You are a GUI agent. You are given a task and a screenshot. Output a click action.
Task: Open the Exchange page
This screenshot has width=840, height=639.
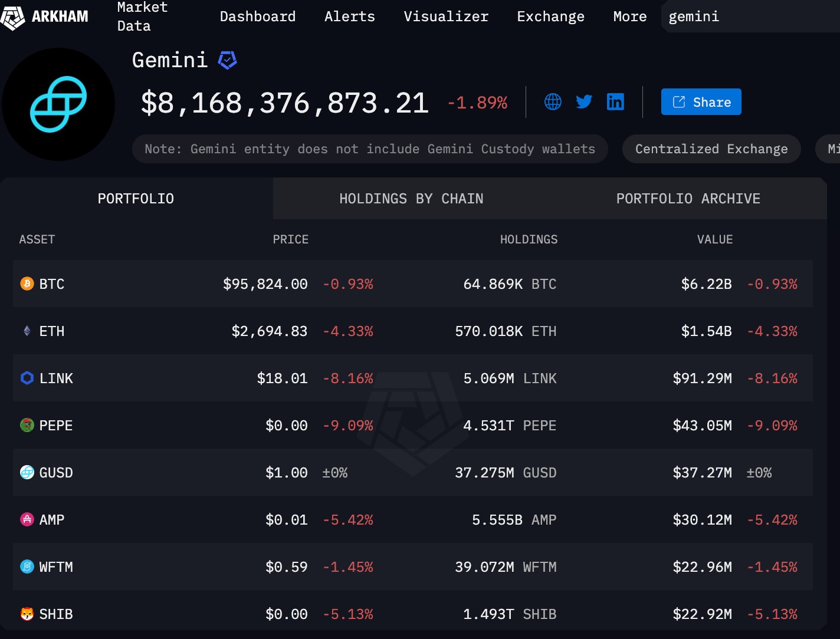pyautogui.click(x=551, y=17)
